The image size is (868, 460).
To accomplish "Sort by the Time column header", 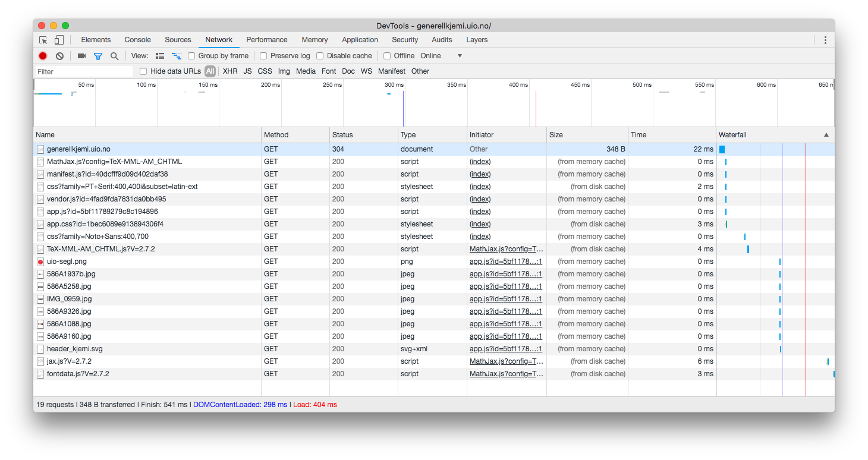I will (x=672, y=135).
